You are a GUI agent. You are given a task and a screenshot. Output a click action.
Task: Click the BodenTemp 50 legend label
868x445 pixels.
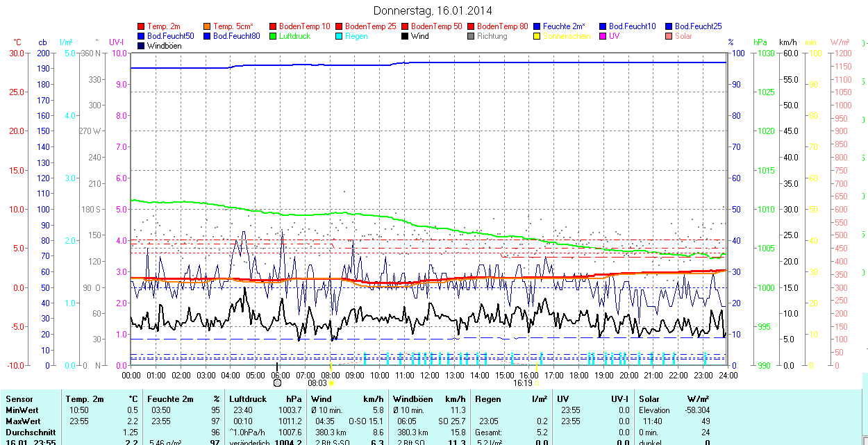click(436, 26)
